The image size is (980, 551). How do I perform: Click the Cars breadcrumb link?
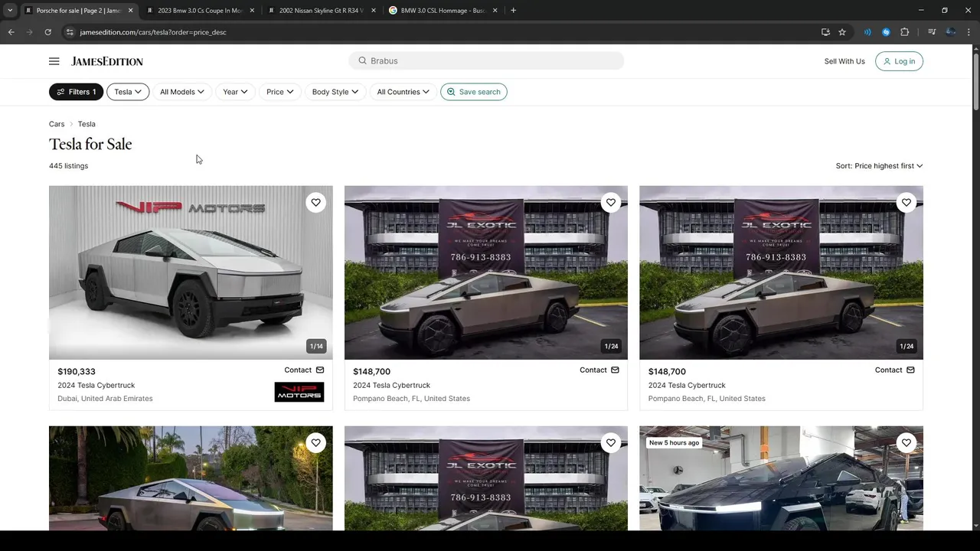(57, 124)
